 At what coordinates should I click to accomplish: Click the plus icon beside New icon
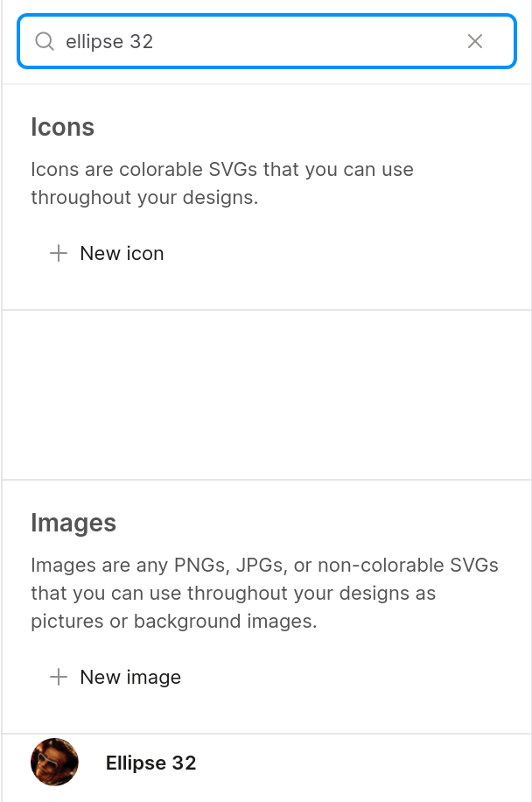[59, 253]
